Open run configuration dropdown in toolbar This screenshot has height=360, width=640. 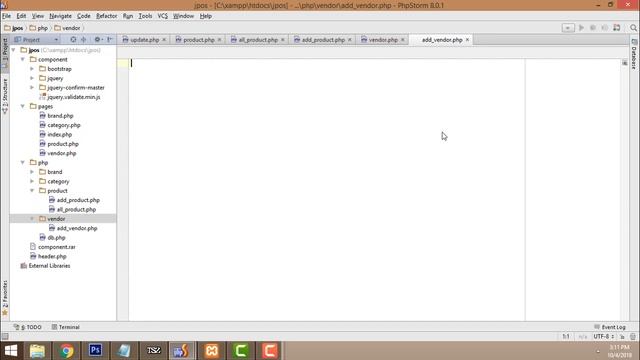tap(568, 28)
